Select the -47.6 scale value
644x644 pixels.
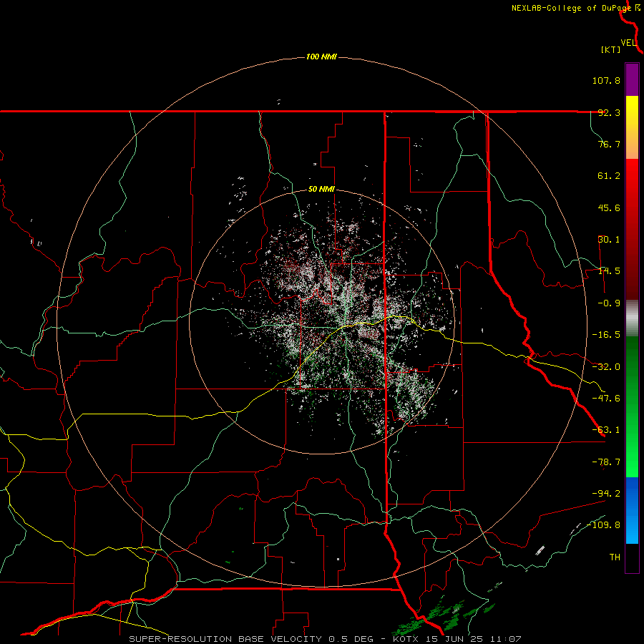(x=606, y=399)
